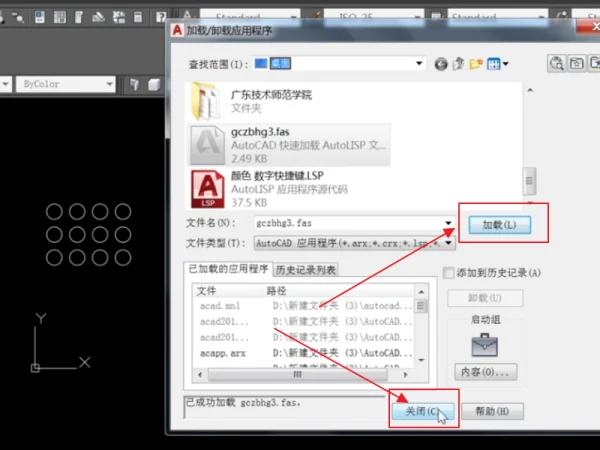Click the AutoCAD logo in dialog title

[177, 30]
